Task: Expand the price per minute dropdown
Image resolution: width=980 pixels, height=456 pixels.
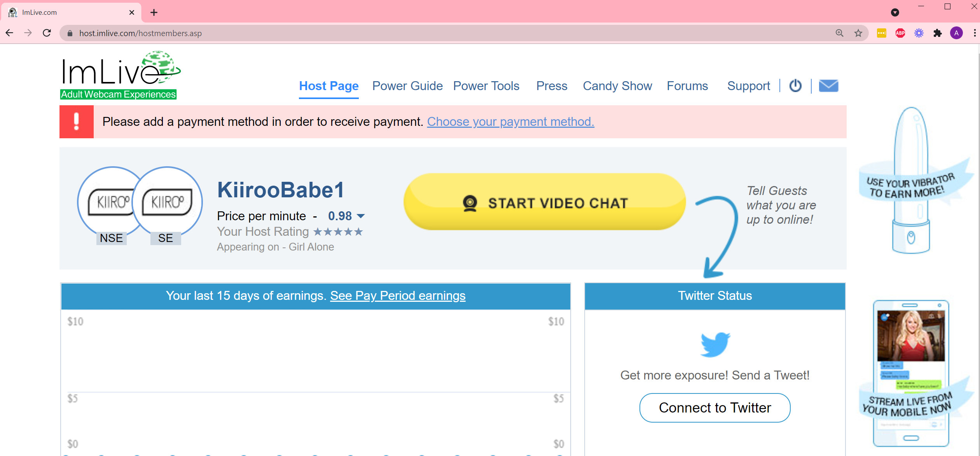Action: [x=361, y=216]
